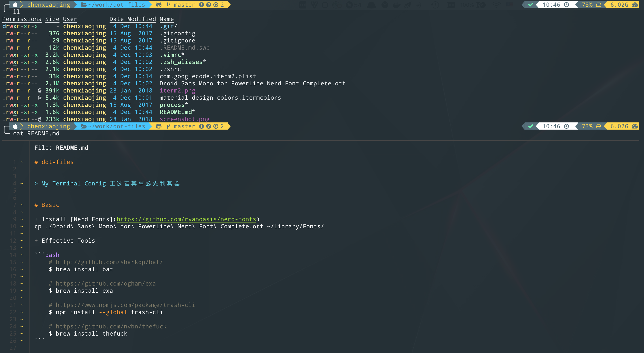Click the Name column header in the listing
Screen dimensions: 644x353
pos(167,19)
